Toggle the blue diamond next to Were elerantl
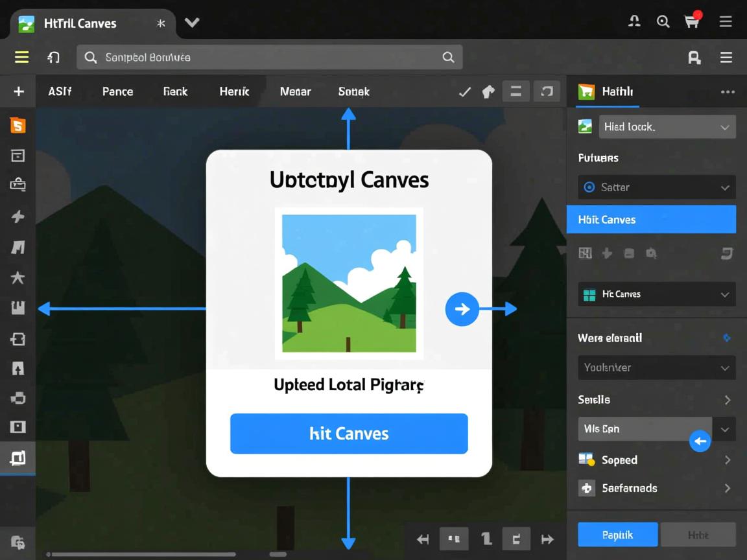The width and height of the screenshot is (747, 560). 727,338
